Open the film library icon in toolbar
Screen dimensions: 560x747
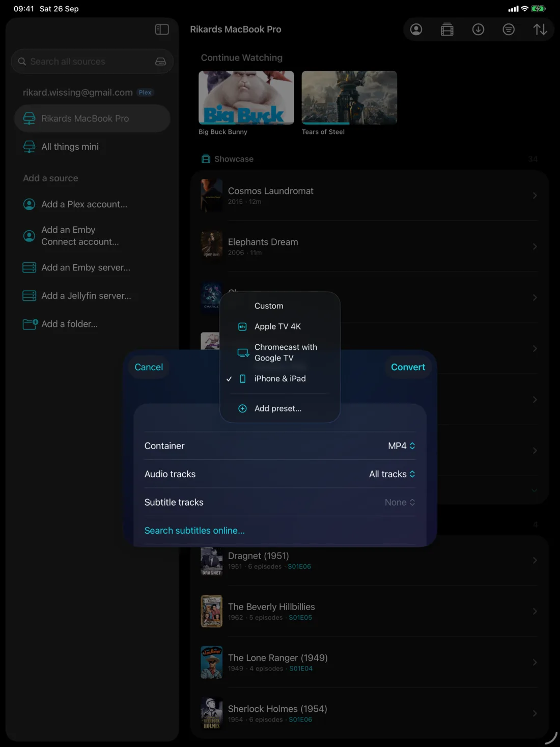click(x=447, y=30)
